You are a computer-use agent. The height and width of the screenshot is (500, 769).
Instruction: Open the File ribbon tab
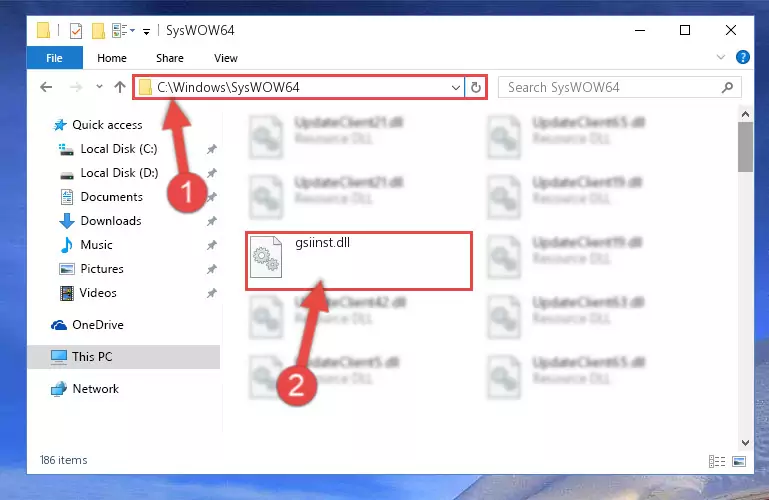coord(54,58)
